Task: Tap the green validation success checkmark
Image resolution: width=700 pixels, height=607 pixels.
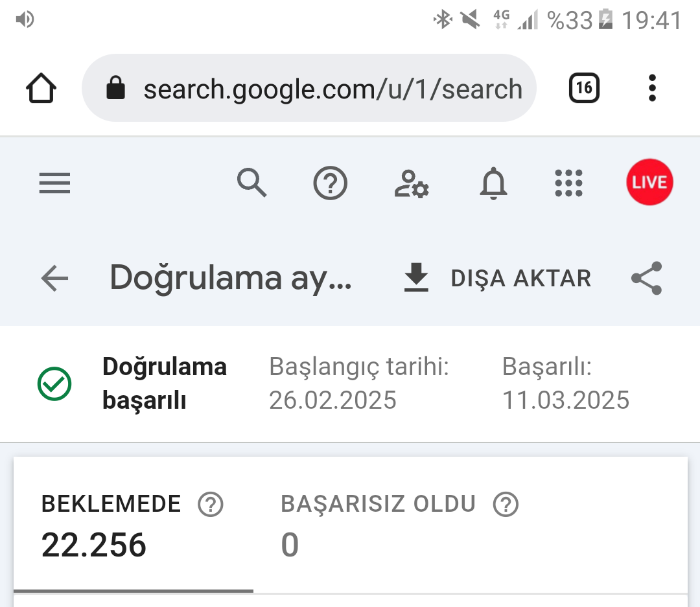Action: 54,384
